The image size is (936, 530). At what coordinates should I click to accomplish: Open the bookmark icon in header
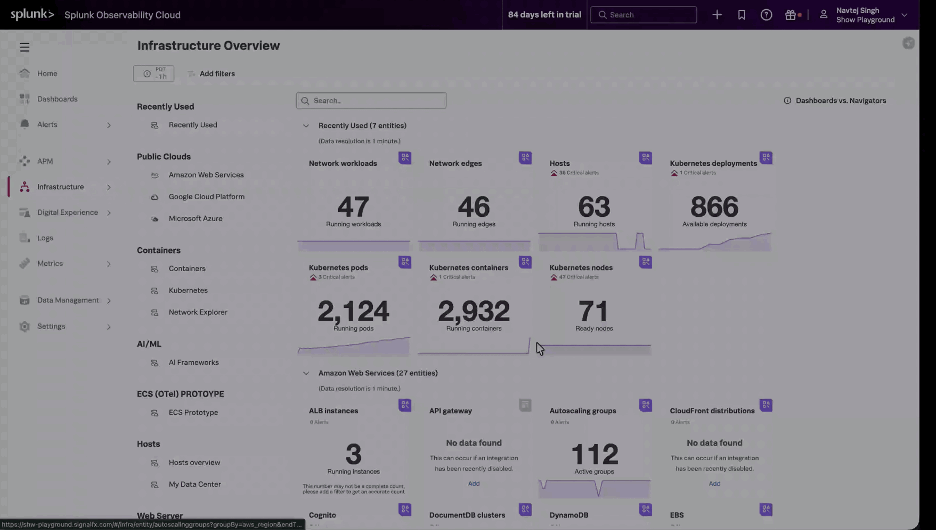[741, 15]
